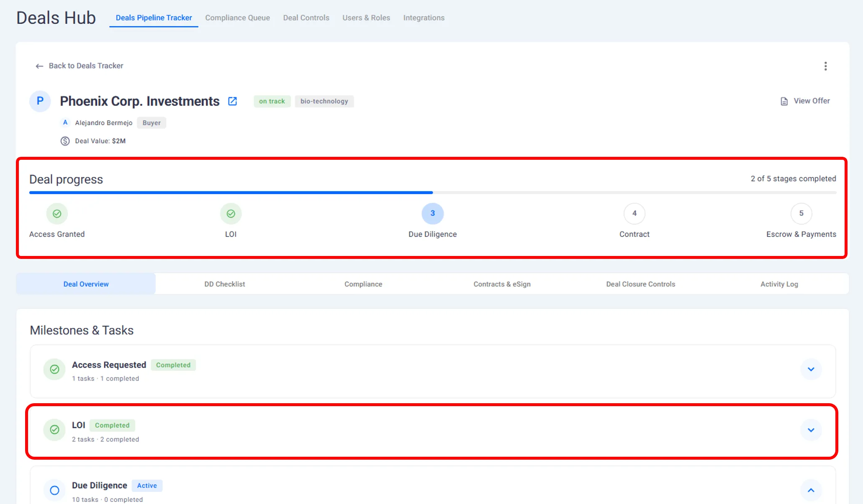Select stage 4 Contract circle
The width and height of the screenshot is (863, 504).
point(634,214)
